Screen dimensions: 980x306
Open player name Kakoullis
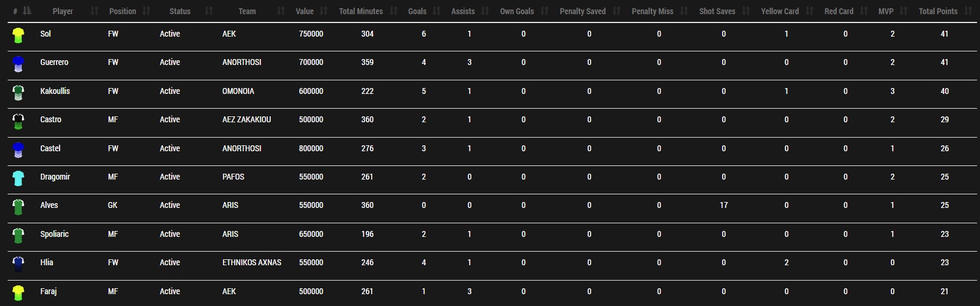tap(55, 91)
